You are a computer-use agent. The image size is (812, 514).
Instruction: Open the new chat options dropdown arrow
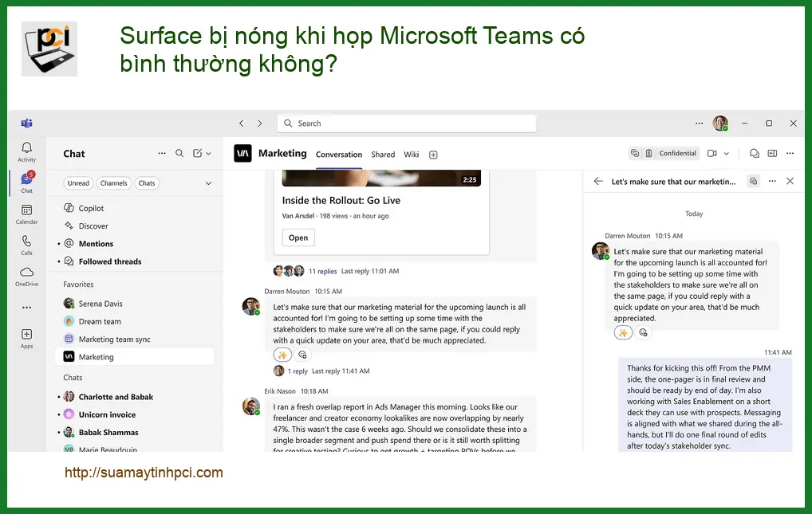pos(209,154)
